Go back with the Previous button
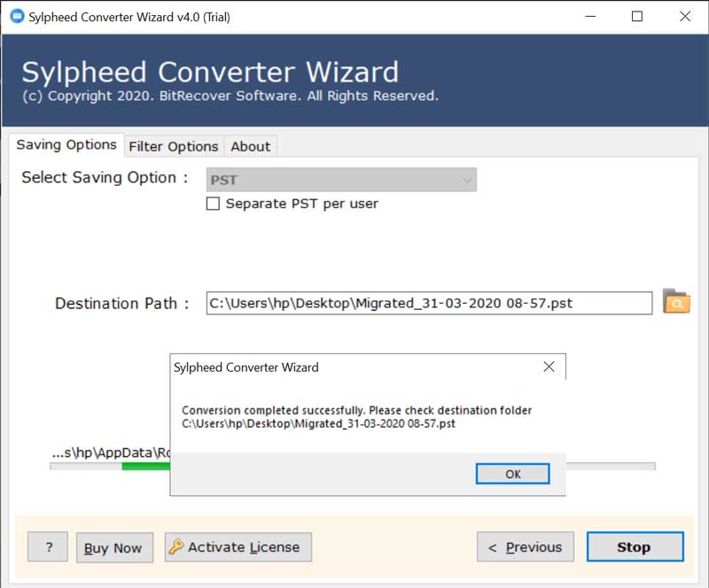Image resolution: width=709 pixels, height=588 pixels. tap(526, 547)
